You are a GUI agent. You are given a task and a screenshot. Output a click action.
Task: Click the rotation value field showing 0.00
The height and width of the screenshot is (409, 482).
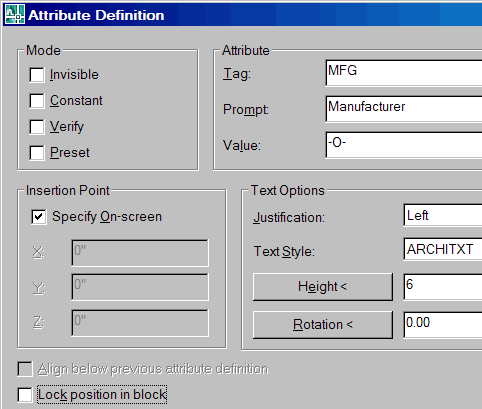pyautogui.click(x=443, y=325)
